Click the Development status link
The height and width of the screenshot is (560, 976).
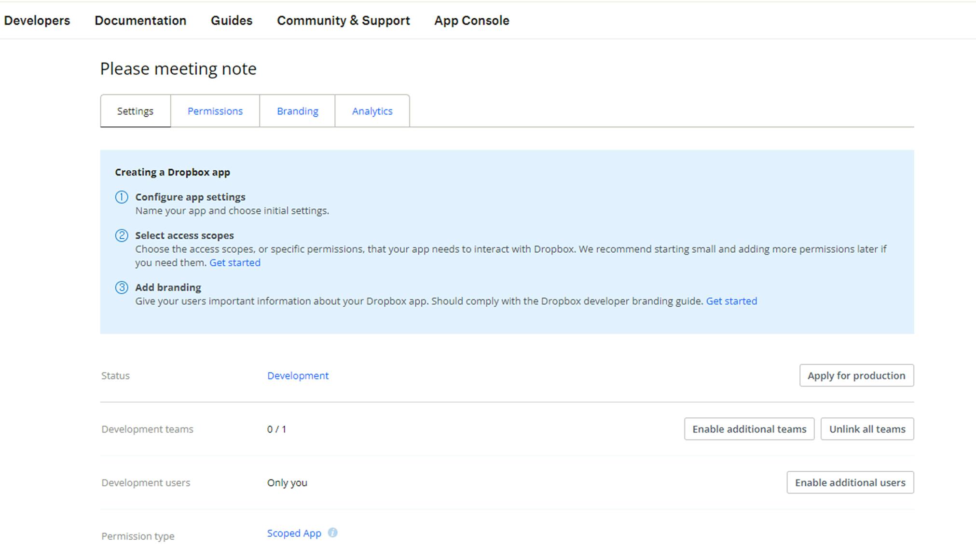pos(298,375)
